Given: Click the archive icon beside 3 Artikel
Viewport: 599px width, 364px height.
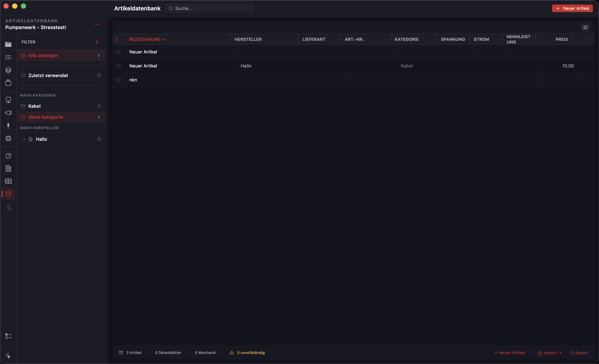Looking at the screenshot, I should point(121,353).
